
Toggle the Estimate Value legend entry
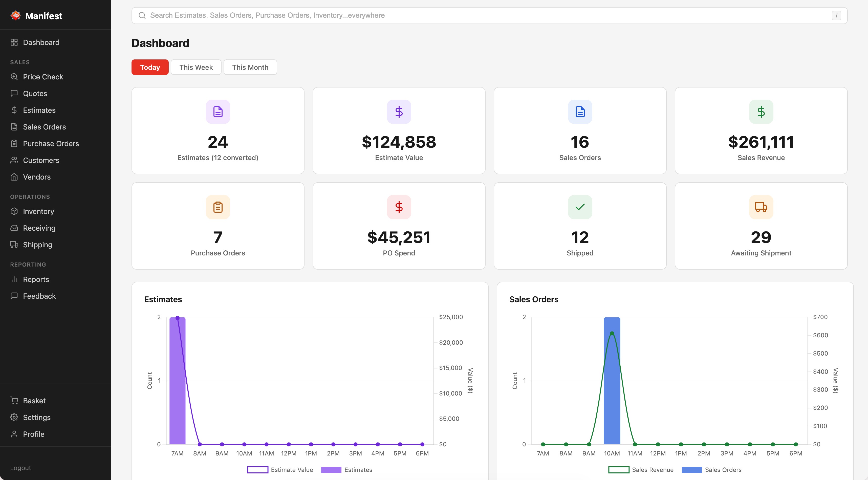(x=280, y=470)
